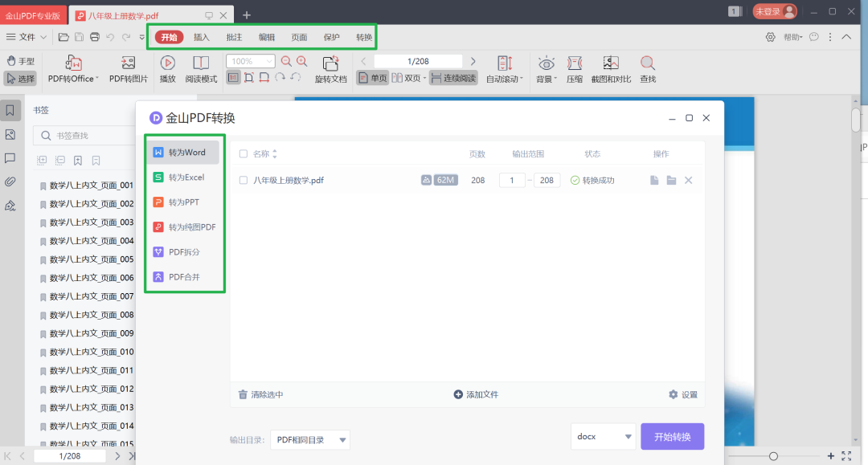Click the 未登录 login button
The height and width of the screenshot is (465, 868).
(775, 11)
